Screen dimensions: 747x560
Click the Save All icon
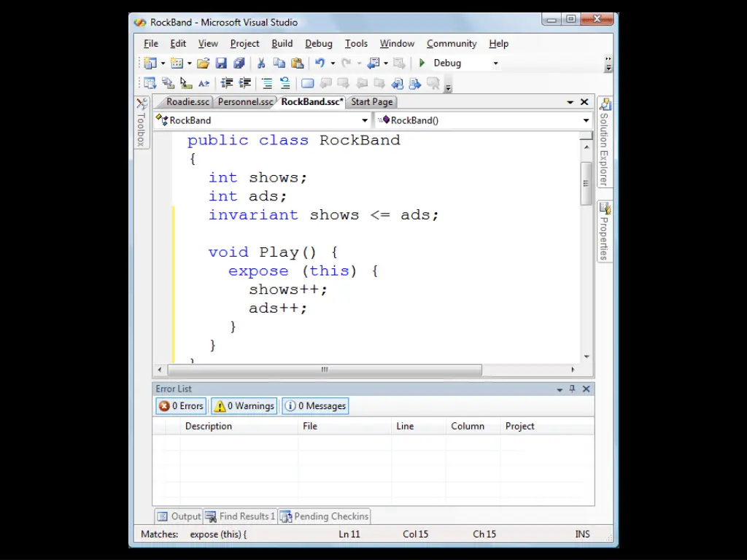239,63
